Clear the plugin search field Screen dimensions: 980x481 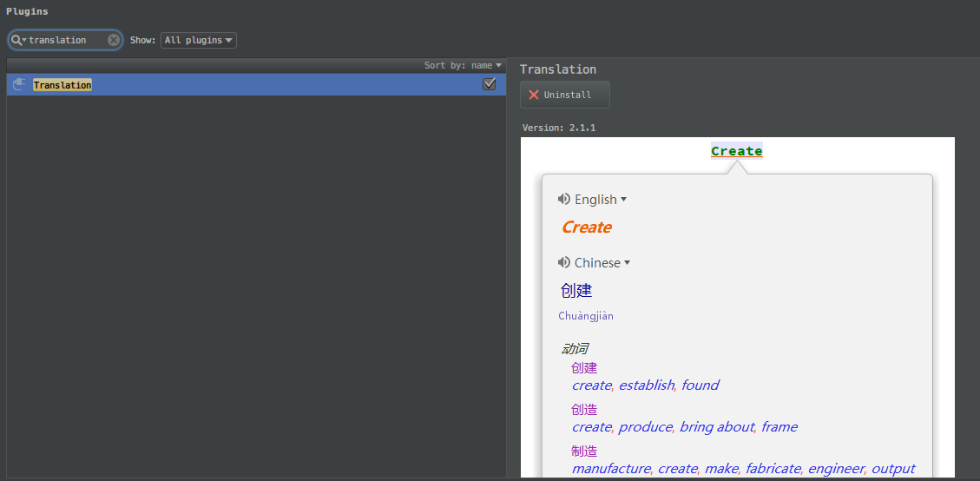pos(114,40)
